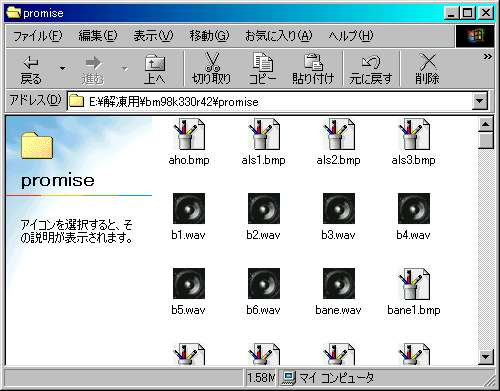Open the ヘルプ(H) menu

point(351,35)
